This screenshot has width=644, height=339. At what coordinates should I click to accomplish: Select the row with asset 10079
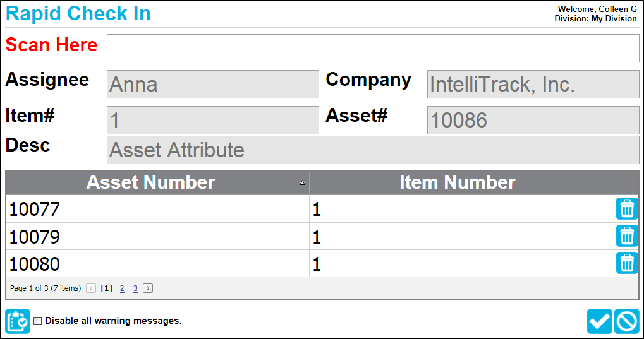(308, 236)
